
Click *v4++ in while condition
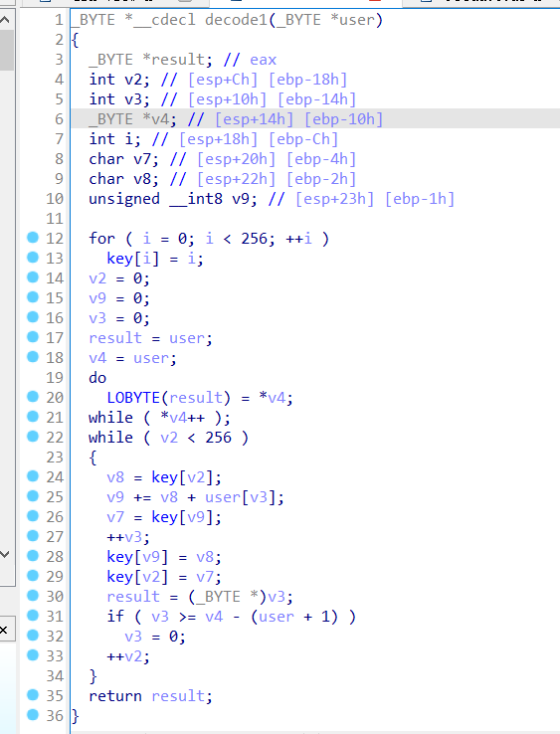click(183, 418)
